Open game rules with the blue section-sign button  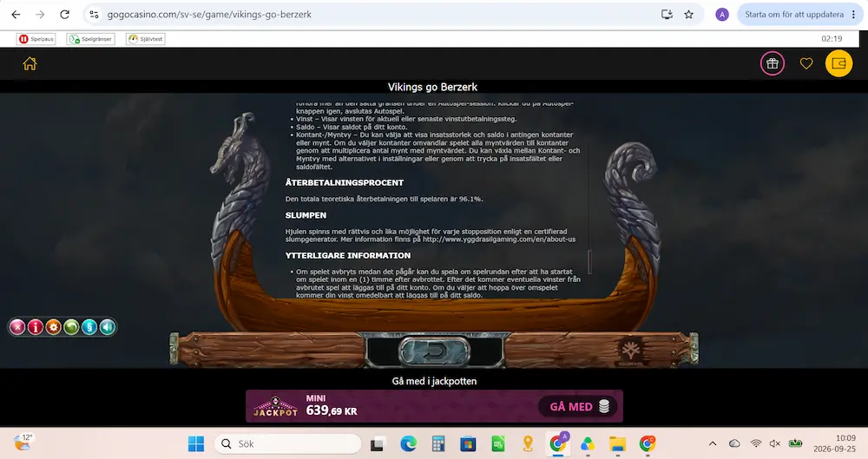pyautogui.click(x=89, y=327)
